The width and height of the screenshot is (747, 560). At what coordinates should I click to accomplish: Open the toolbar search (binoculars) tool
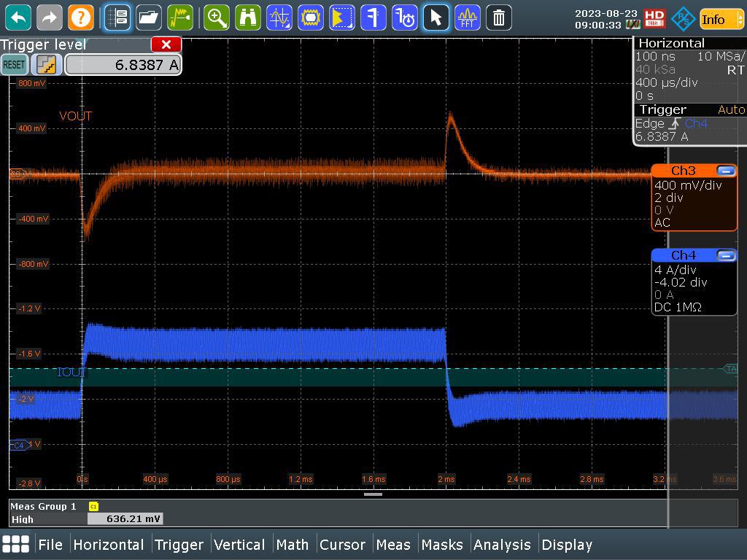pos(248,18)
